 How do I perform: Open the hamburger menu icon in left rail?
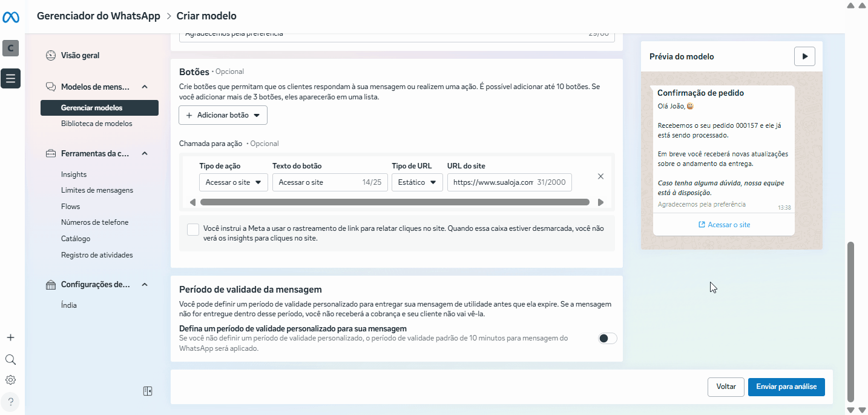(11, 78)
